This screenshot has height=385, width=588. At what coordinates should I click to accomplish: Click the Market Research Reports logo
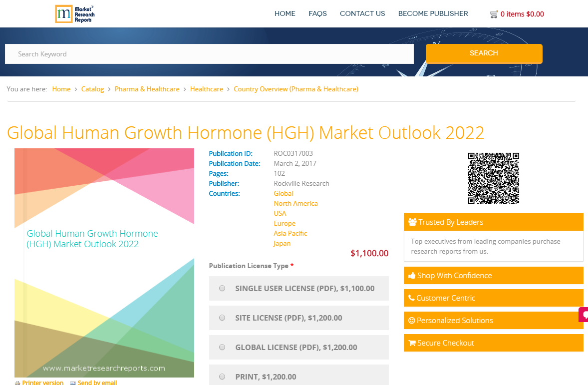(75, 14)
